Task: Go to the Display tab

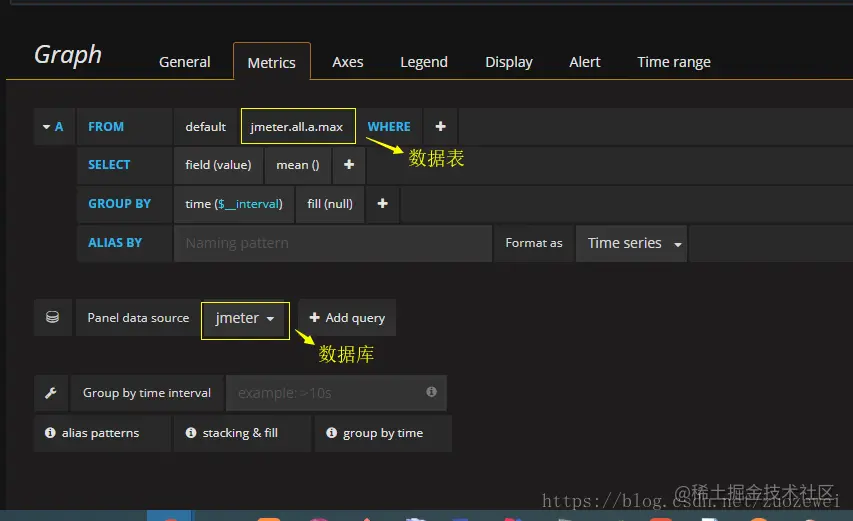Action: [x=509, y=62]
